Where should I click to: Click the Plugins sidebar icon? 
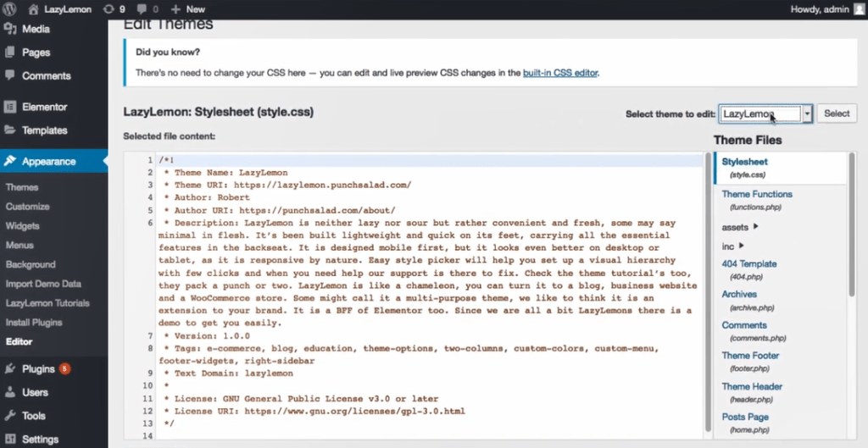coord(10,369)
